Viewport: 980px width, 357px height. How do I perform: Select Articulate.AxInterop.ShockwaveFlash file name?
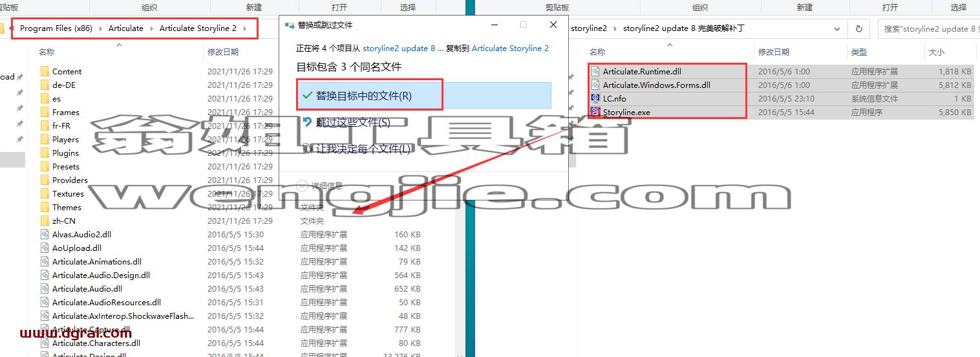pyautogui.click(x=123, y=316)
